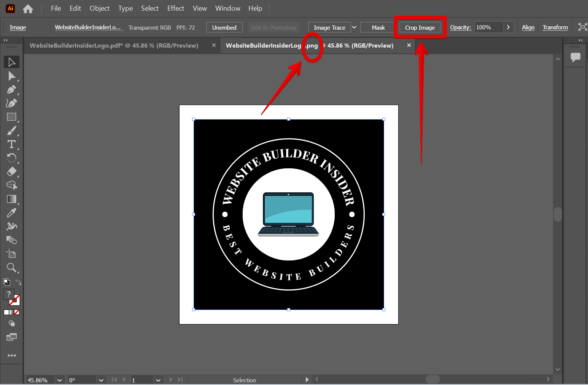Select the Pen tool
Image resolution: width=588 pixels, height=385 pixels.
(11, 89)
